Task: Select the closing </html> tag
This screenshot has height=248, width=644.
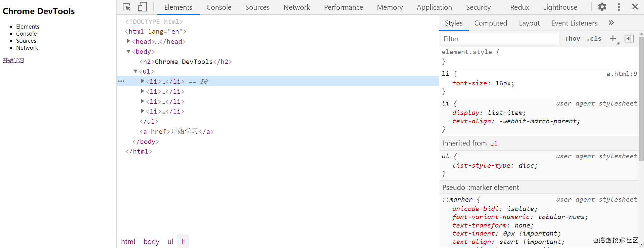Action: [139, 151]
